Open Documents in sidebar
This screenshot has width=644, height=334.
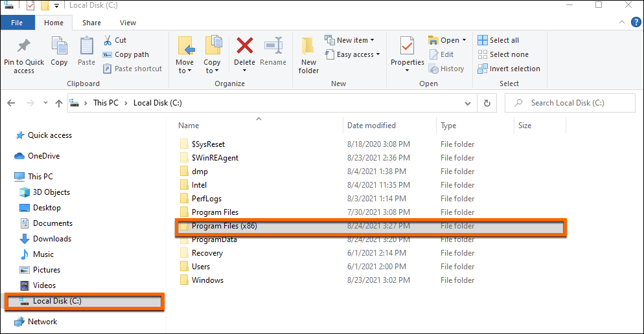point(46,223)
